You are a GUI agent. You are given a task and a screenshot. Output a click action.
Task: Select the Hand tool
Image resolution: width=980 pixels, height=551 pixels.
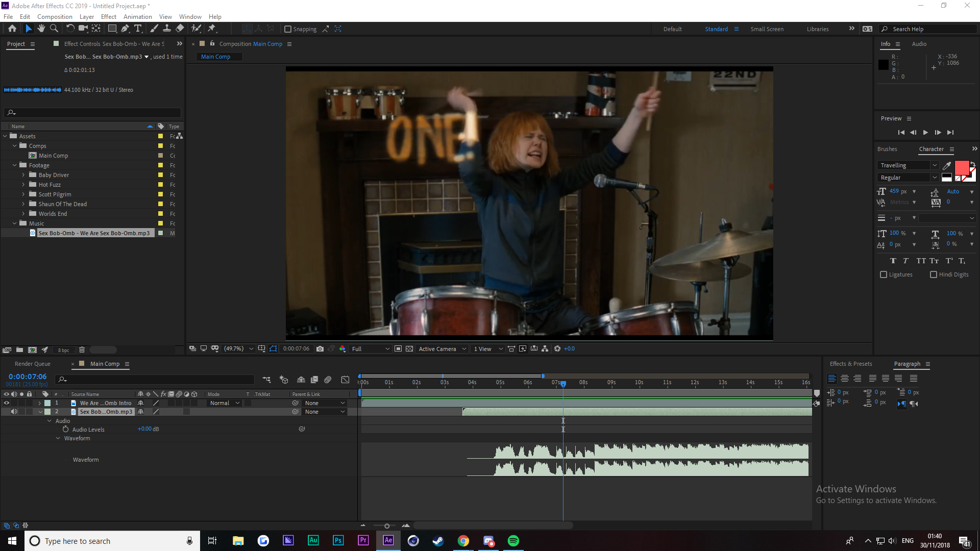click(41, 29)
